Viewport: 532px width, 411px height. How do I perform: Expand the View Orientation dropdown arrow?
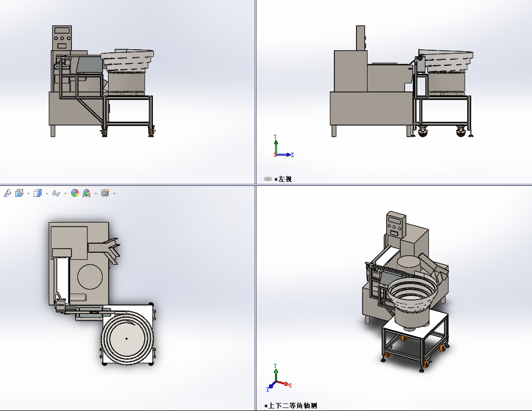28,193
